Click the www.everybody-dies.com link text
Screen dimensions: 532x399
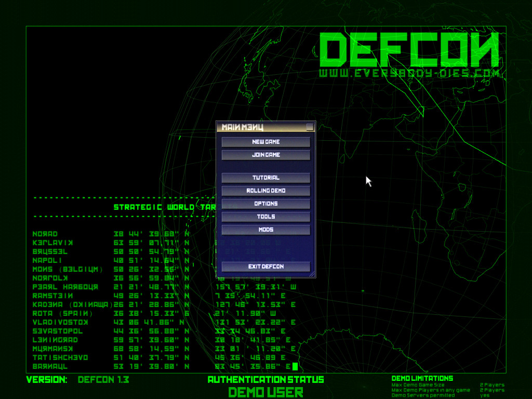coord(409,73)
